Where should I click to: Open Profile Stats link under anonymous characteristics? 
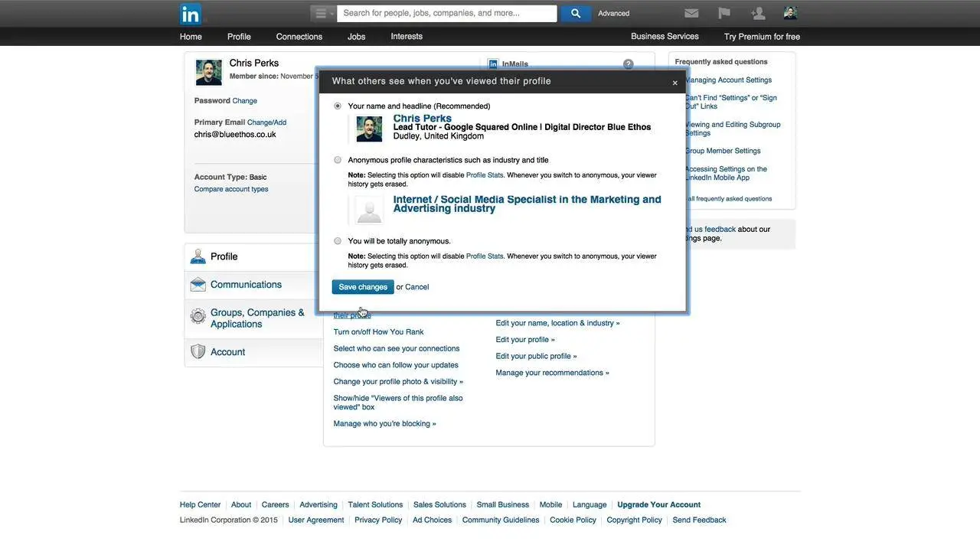[x=485, y=175]
